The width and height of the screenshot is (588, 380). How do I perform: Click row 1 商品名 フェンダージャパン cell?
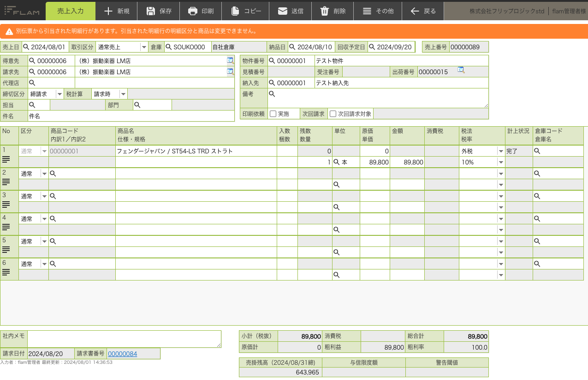pyautogui.click(x=196, y=151)
